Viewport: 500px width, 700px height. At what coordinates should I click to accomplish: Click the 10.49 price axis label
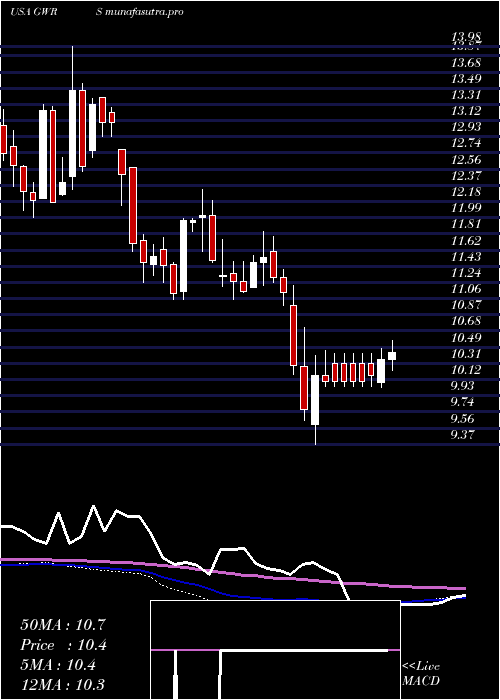pyautogui.click(x=466, y=338)
